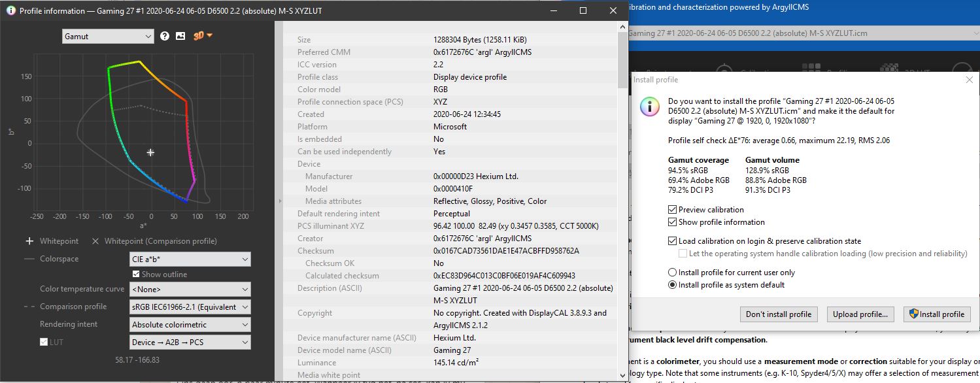Screen dimensions: 980x383
Task: Click the 'ICC version' label
Action: pos(317,65)
